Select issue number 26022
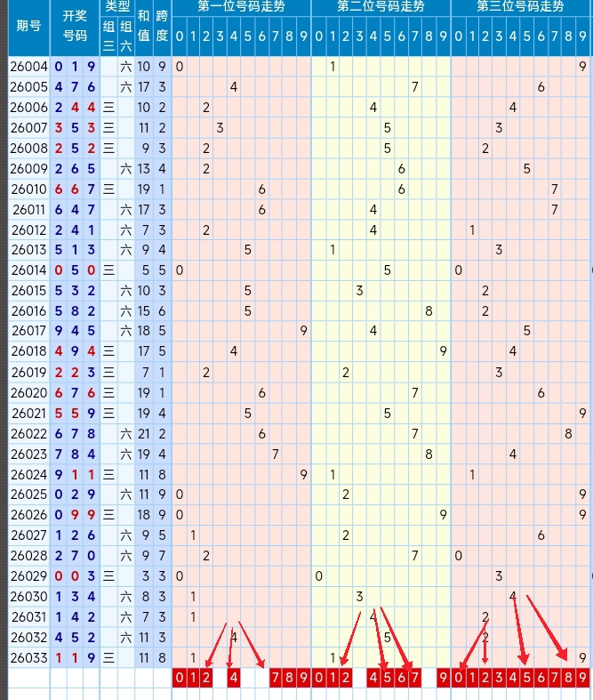The height and width of the screenshot is (700, 593). tap(29, 433)
